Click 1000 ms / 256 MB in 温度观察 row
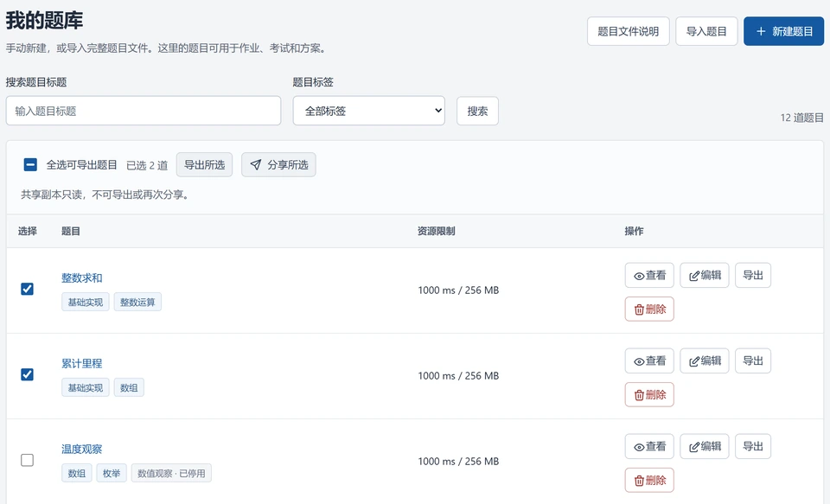Screen dimensions: 830x504 [x=458, y=461]
